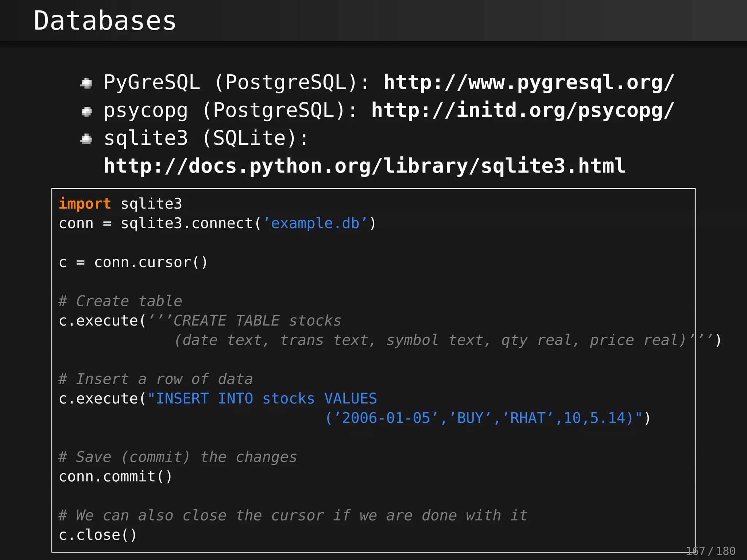The image size is (747, 560).
Task: Click the 'c = conn.cursor()' line
Action: (x=133, y=262)
